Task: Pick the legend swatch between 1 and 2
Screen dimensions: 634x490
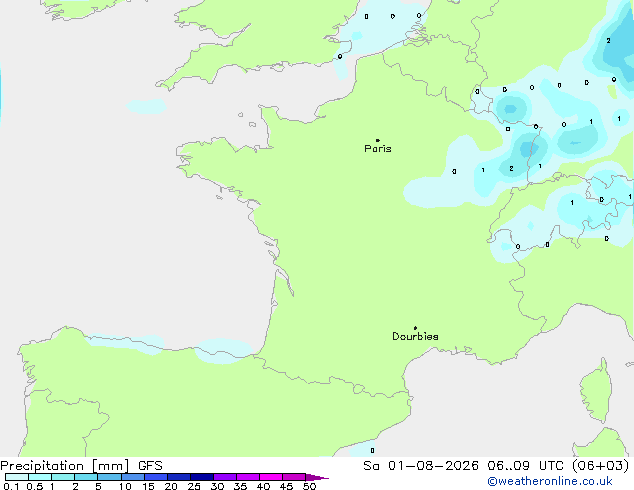Action: pos(63,477)
